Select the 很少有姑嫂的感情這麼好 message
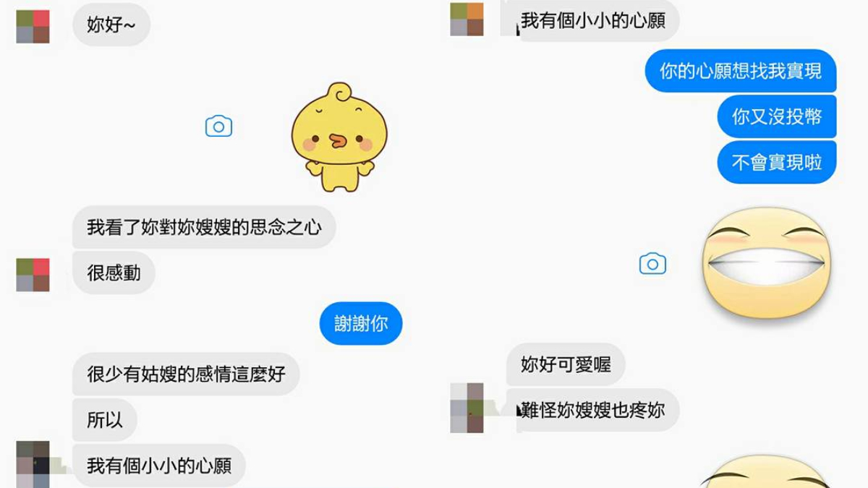This screenshot has width=868, height=488. tap(186, 374)
